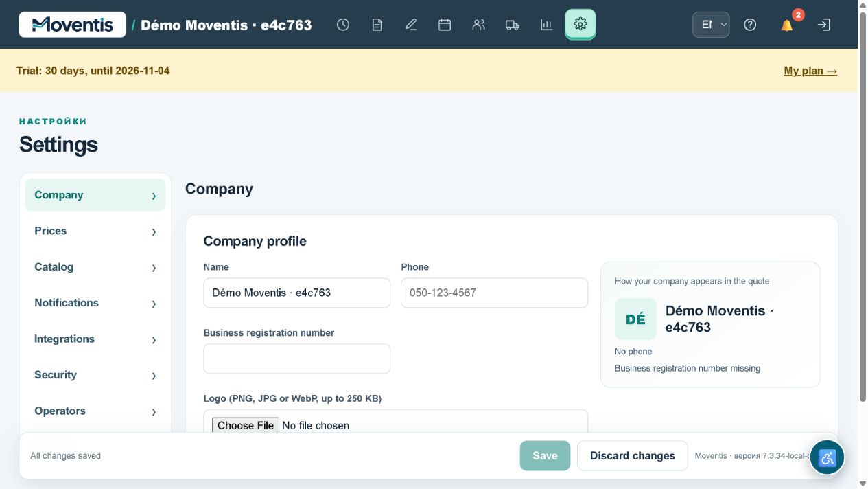Click the logout arrow icon

point(823,25)
